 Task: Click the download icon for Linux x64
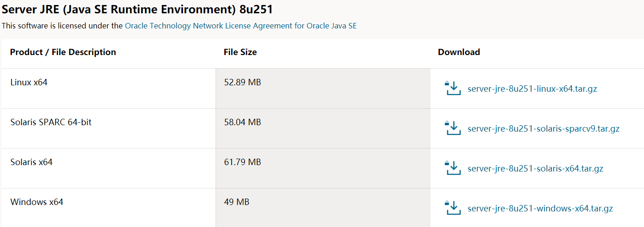pyautogui.click(x=453, y=88)
